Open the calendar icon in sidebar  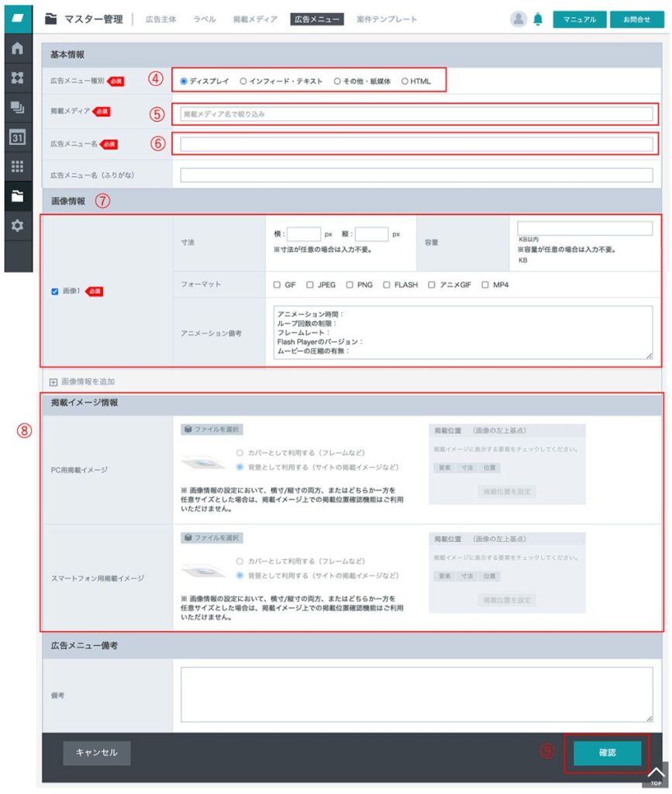coord(17,137)
